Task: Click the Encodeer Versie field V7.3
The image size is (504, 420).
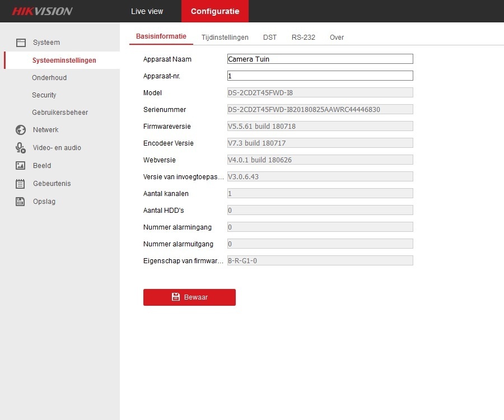Action: (320, 143)
